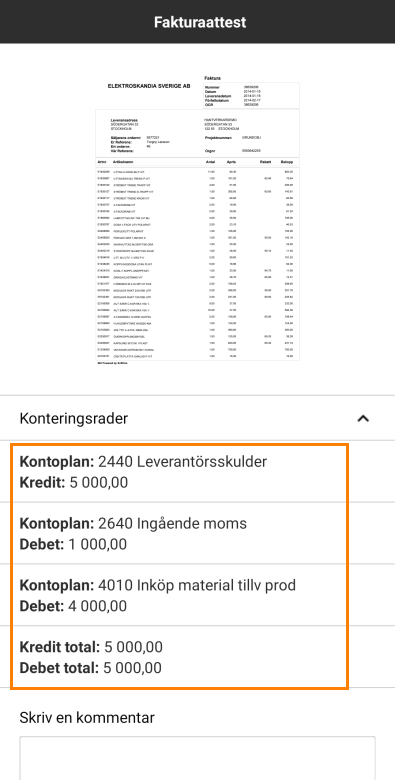This screenshot has height=780, width=395.
Task: Click the Faktura heading on the invoice
Action: (x=212, y=78)
